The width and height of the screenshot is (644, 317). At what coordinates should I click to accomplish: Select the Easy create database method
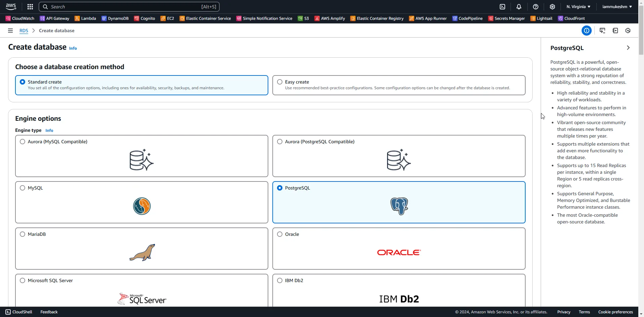point(280,82)
